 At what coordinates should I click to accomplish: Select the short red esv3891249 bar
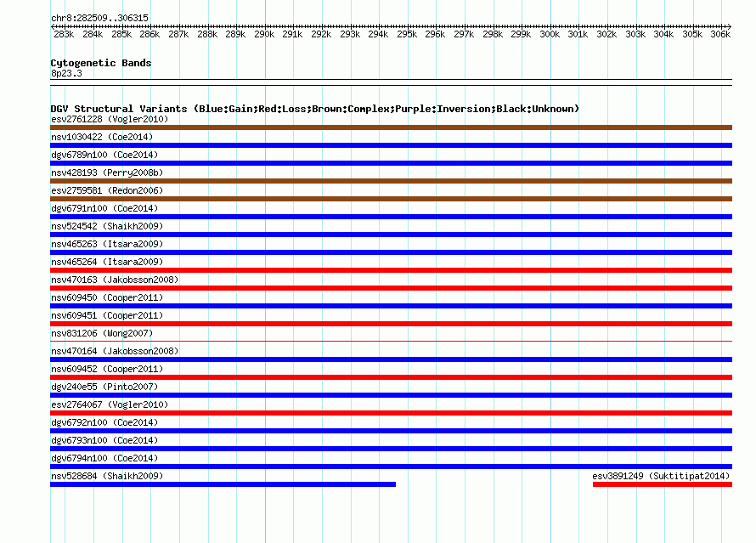coord(662,484)
